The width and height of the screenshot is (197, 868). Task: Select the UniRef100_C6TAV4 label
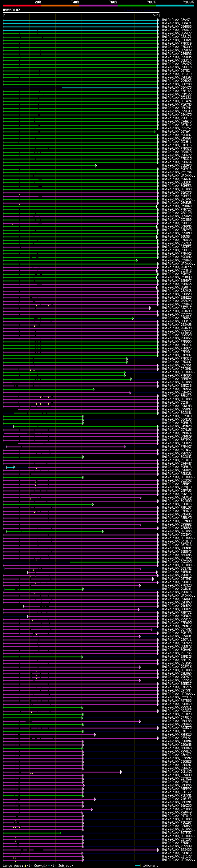[x=177, y=132]
